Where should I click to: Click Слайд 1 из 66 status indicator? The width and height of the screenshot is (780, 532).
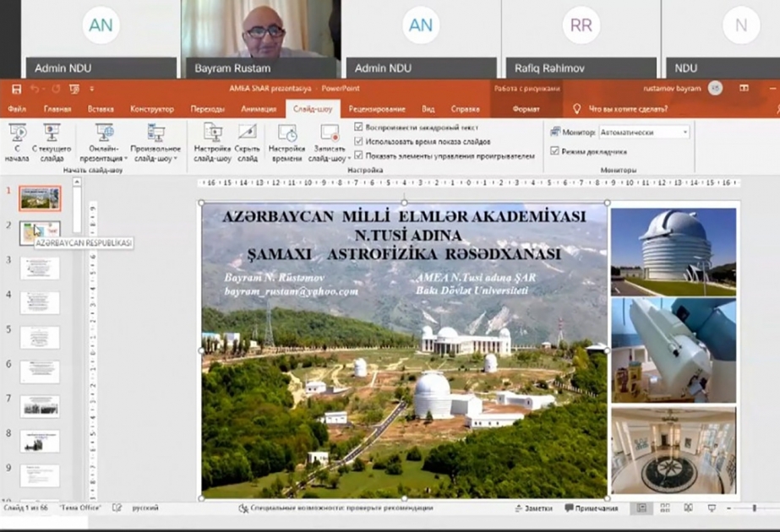coord(26,508)
